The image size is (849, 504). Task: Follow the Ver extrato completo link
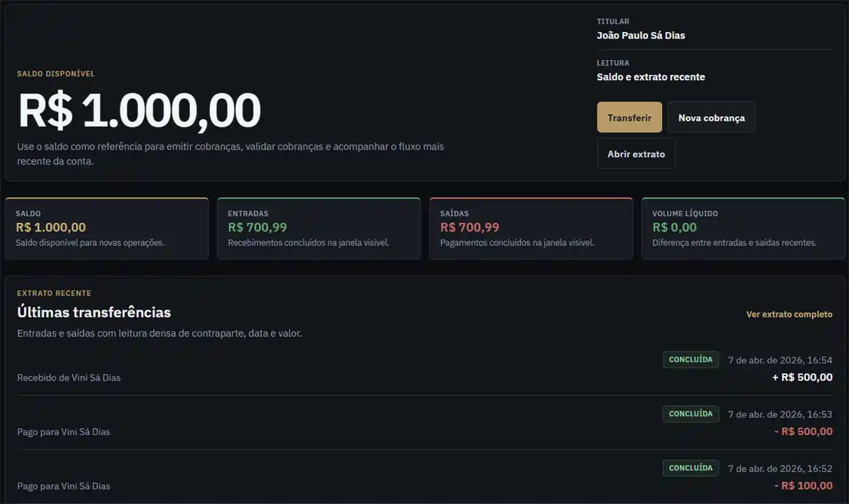tap(789, 314)
